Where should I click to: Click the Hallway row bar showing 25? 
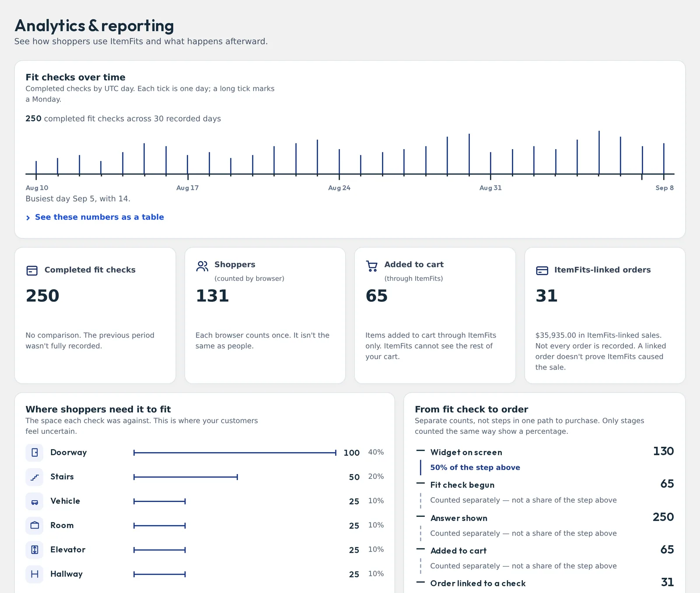click(x=159, y=574)
